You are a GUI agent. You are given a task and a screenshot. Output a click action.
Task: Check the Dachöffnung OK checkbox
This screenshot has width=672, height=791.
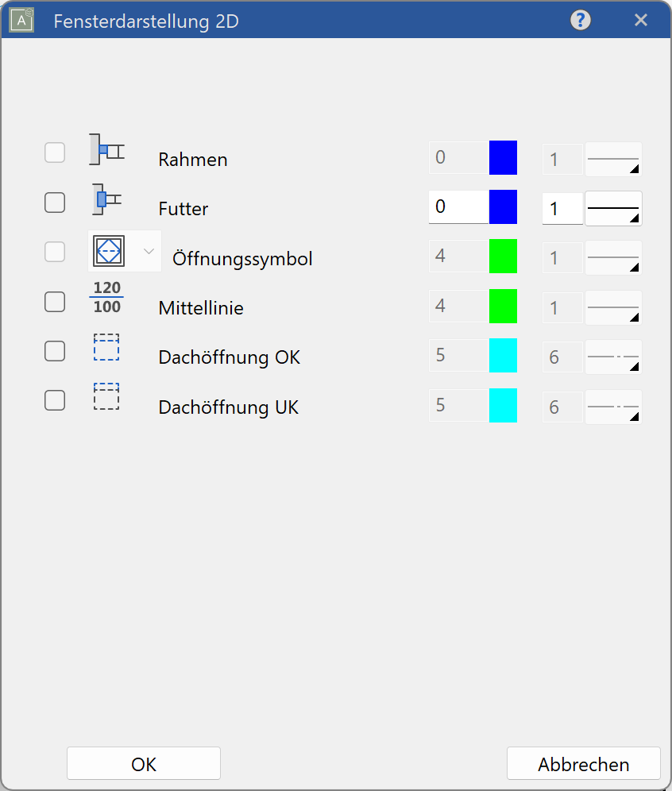coord(55,351)
